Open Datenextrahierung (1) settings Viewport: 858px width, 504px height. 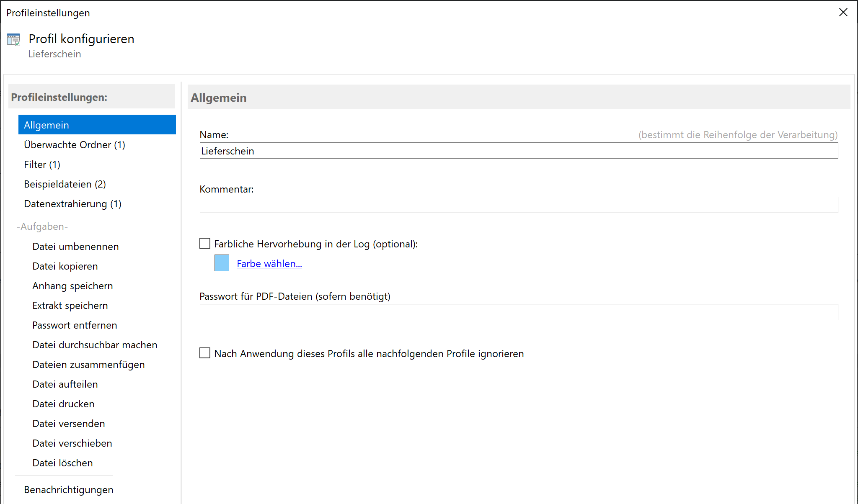73,204
